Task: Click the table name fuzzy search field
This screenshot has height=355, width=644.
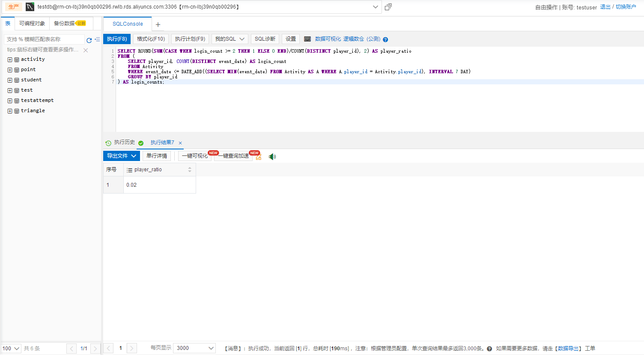Action: [x=44, y=39]
